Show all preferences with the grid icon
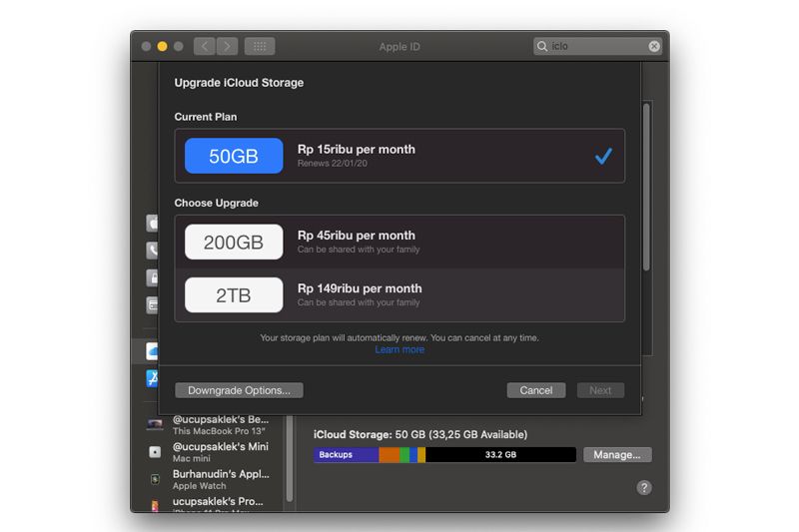 (x=260, y=46)
